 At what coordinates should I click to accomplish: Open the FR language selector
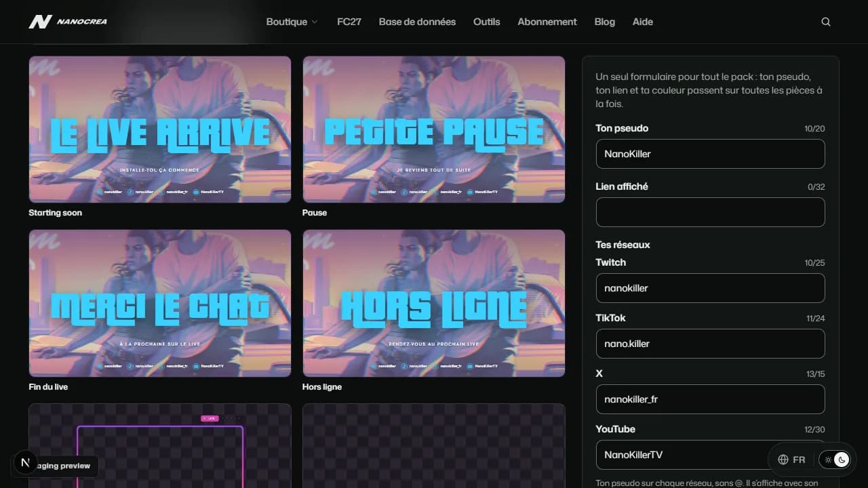tap(791, 460)
